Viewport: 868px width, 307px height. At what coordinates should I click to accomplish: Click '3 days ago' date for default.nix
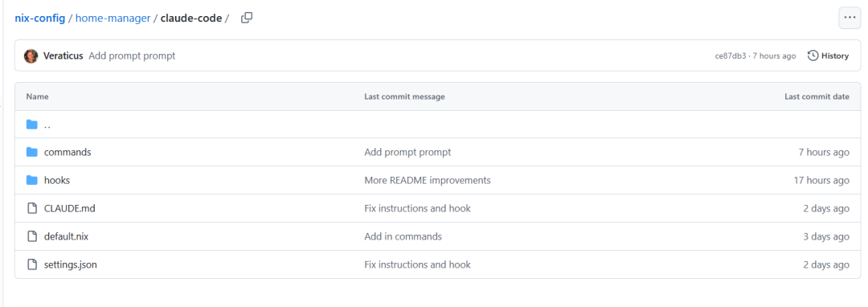coord(826,237)
